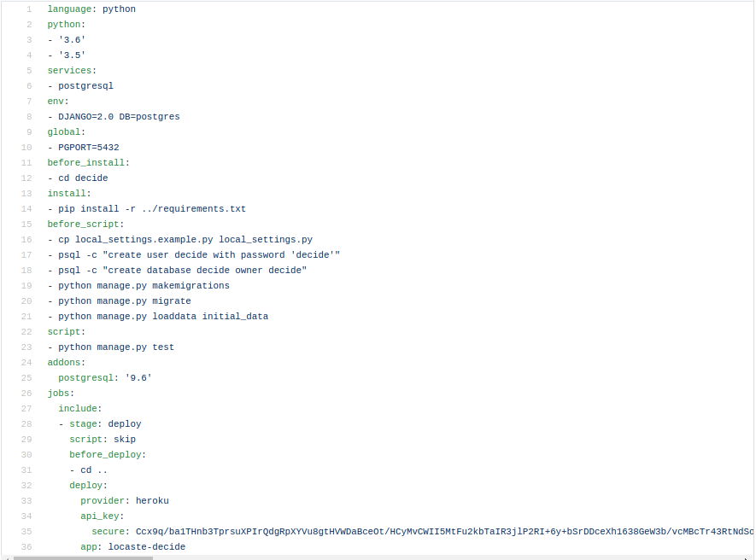Click the 'deploy:' key on line 32
The image size is (756, 560).
coord(89,486)
